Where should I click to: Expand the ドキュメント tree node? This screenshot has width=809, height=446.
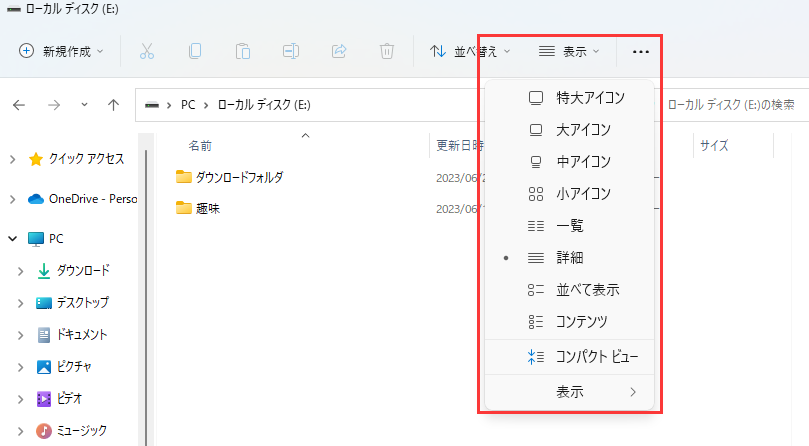(x=21, y=335)
